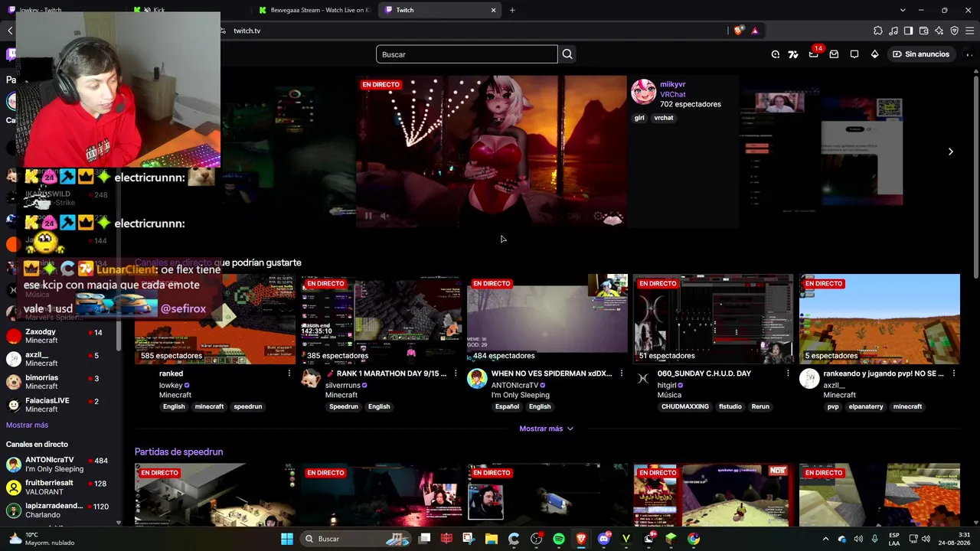Open the Twitch inbox with 14 badge
The height and width of the screenshot is (551, 980).
coord(814,54)
